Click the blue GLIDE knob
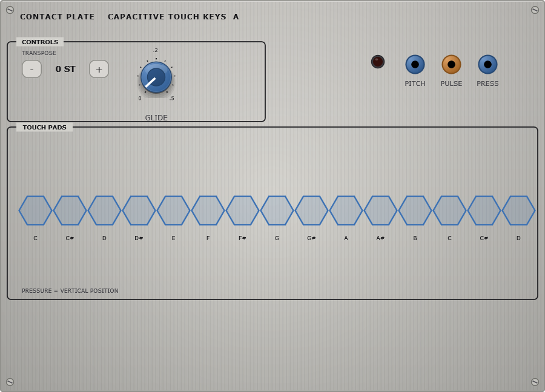Viewport: 545px width, 392px height. pos(156,77)
